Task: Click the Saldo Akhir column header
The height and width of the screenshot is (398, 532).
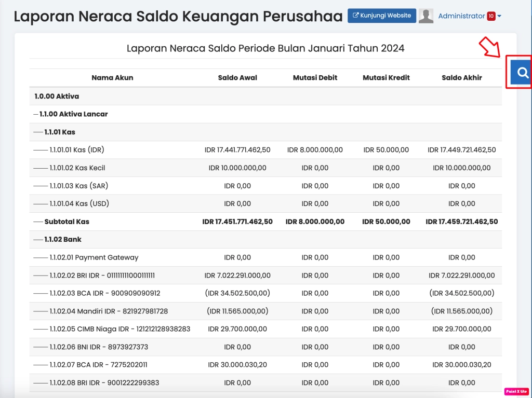Action: point(462,78)
